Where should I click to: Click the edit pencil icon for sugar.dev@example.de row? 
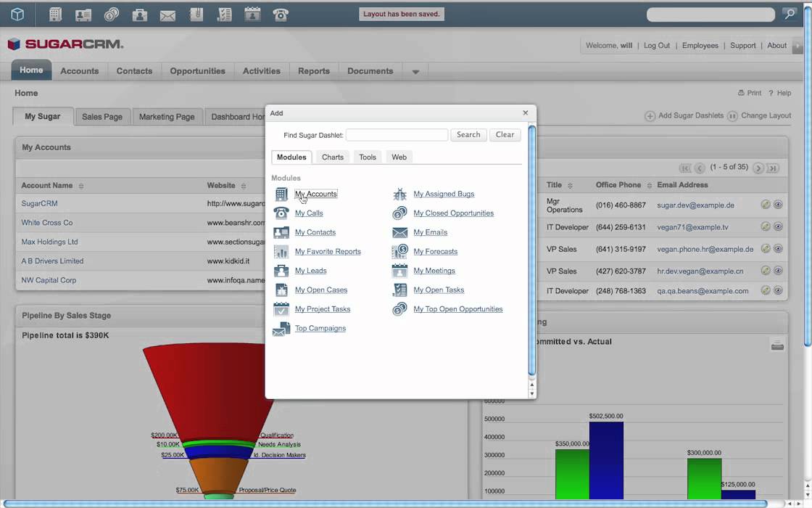pyautogui.click(x=766, y=205)
